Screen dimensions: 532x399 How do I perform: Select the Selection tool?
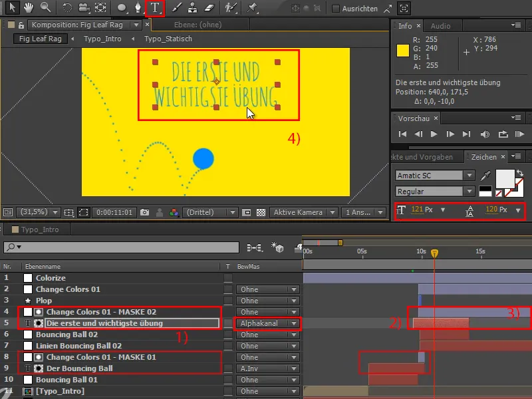(x=13, y=8)
